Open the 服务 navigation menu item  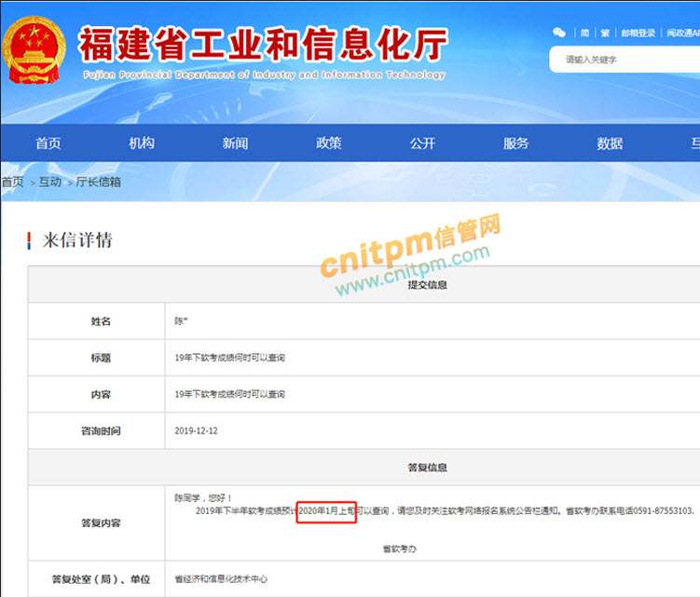(x=515, y=143)
